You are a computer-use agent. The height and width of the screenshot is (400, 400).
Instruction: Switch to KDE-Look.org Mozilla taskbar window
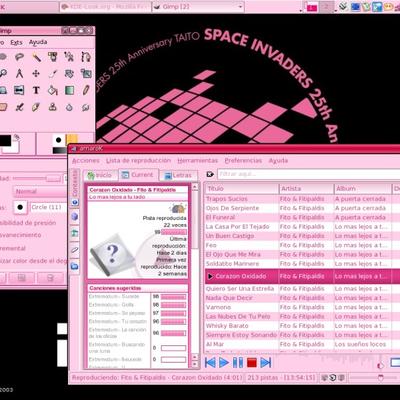(105, 7)
